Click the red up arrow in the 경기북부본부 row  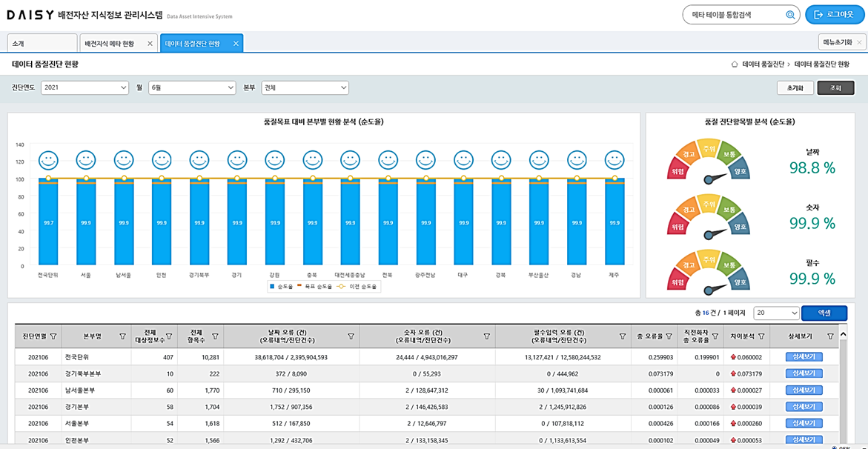click(x=733, y=373)
